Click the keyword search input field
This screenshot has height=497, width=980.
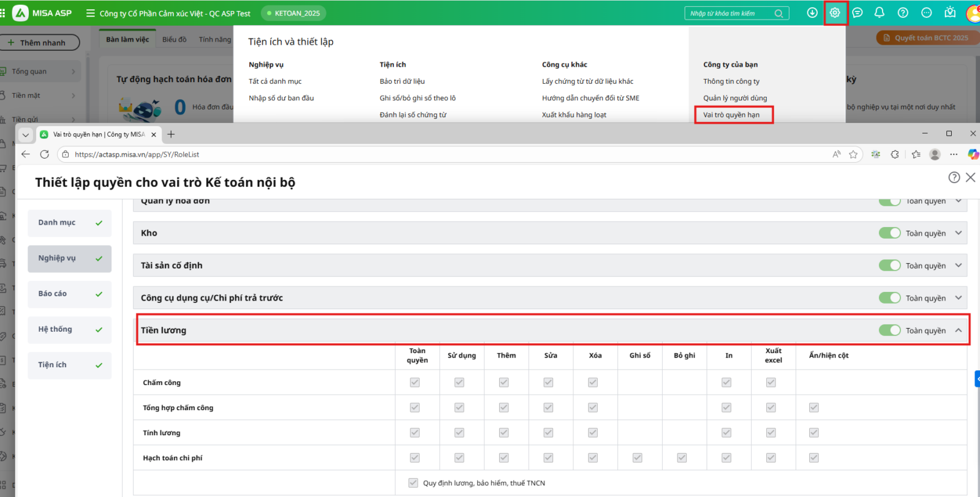(730, 13)
